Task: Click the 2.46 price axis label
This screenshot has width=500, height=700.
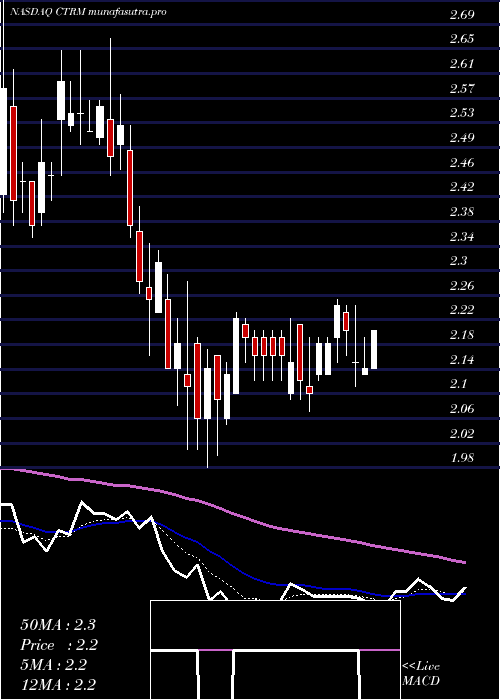Action: pyautogui.click(x=462, y=162)
